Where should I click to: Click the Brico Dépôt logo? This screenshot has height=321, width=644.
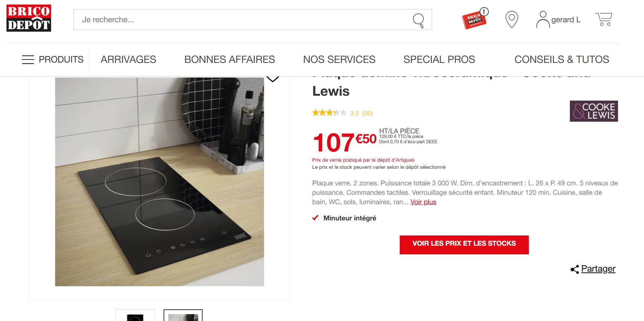pos(29,18)
